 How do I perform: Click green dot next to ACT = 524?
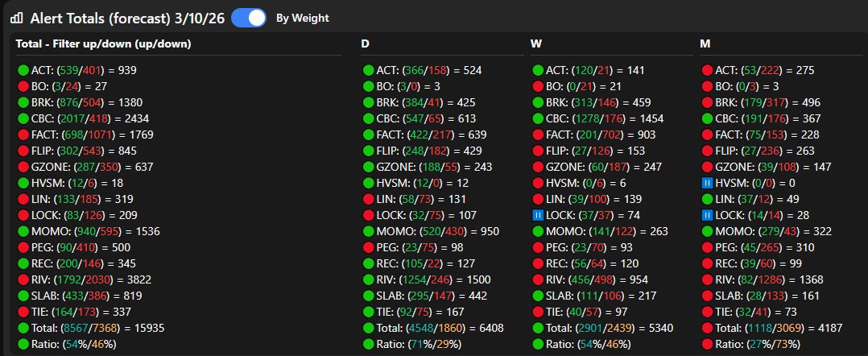click(x=368, y=70)
